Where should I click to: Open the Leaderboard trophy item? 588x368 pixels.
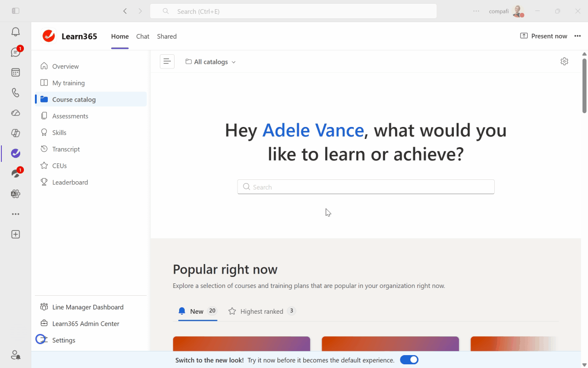pos(70,182)
